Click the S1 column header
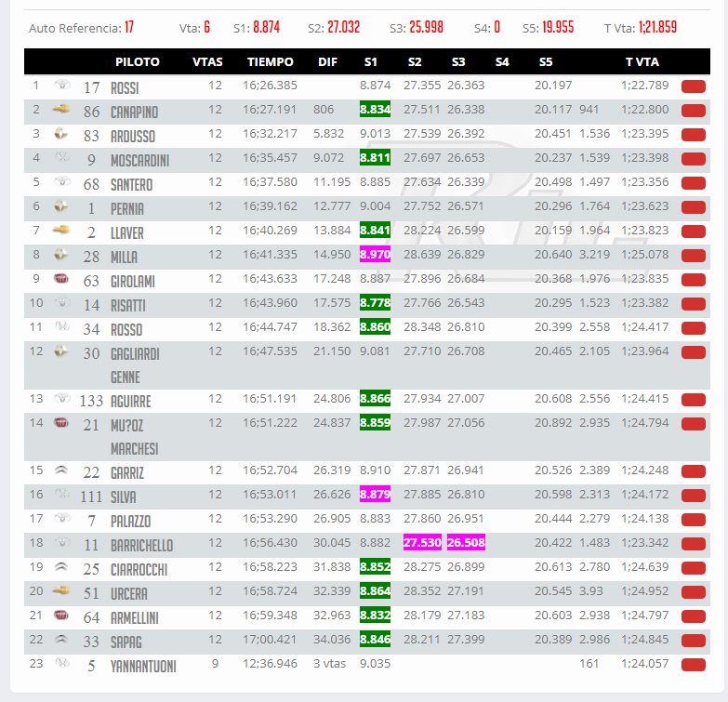 click(x=370, y=61)
